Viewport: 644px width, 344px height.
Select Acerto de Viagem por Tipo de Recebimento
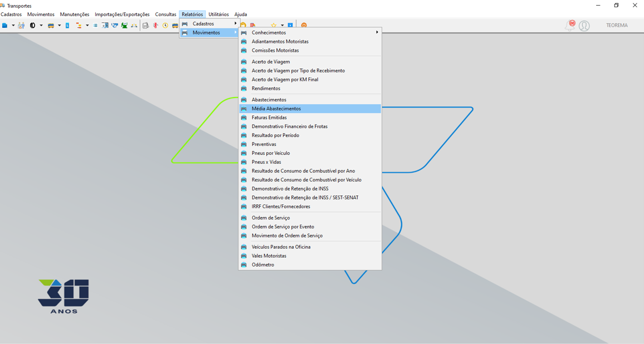310,71
